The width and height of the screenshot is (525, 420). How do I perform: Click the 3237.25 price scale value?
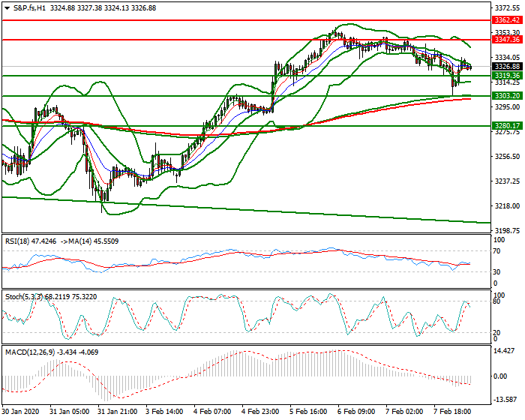tap(507, 181)
